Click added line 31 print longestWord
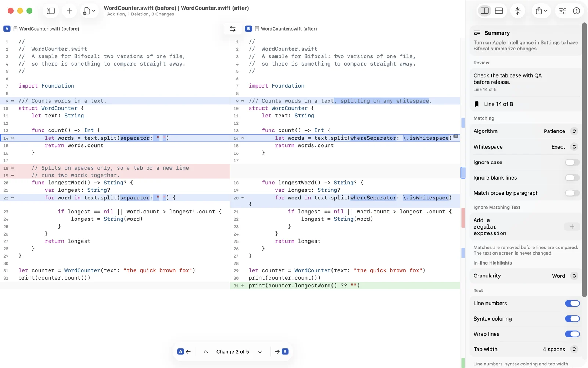Screen dimensions: 588x368 tap(345, 286)
